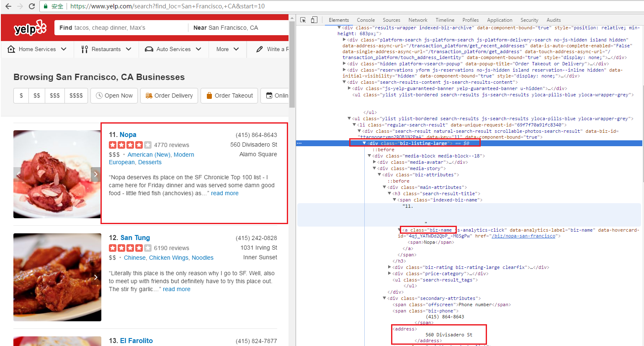This screenshot has width=644, height=346.
Task: Click the bag icon on Order Takeout
Action: pyautogui.click(x=209, y=96)
